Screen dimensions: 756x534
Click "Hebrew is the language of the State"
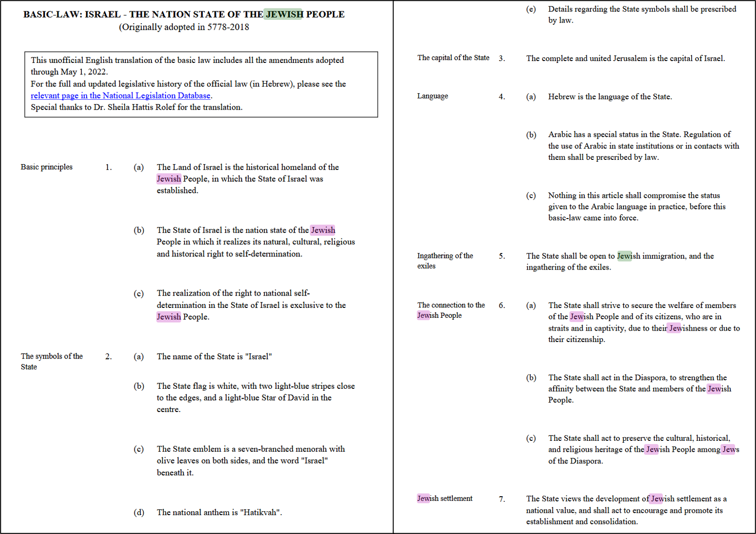click(610, 96)
